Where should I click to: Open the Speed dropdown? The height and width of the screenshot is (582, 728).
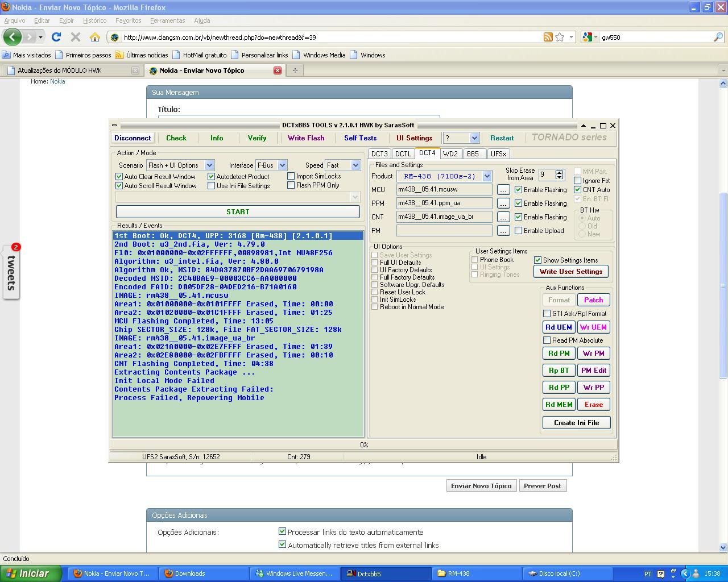(x=355, y=165)
